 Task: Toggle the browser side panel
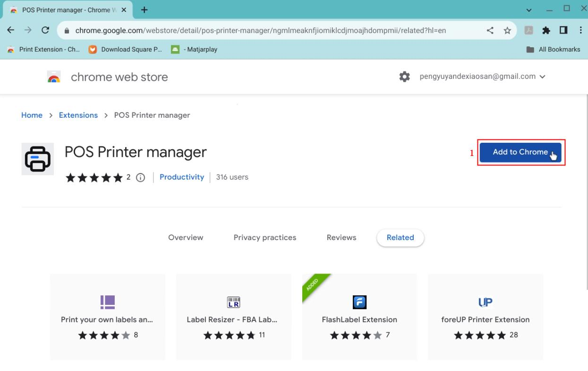pos(563,30)
